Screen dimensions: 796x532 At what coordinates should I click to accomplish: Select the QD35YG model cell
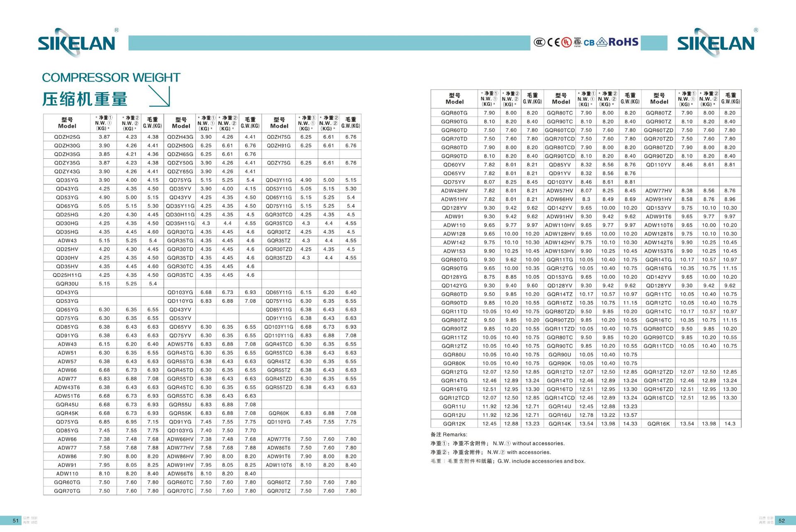pyautogui.click(x=67, y=180)
